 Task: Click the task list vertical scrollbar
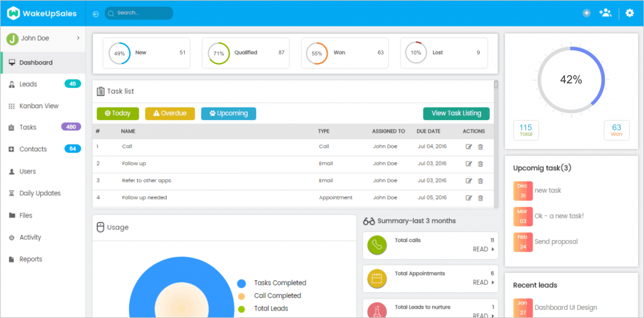click(496, 145)
